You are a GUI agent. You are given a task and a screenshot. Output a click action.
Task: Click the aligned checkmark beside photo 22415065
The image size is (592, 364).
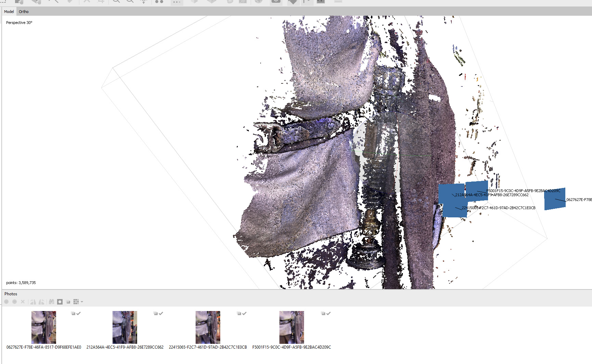[x=244, y=313]
